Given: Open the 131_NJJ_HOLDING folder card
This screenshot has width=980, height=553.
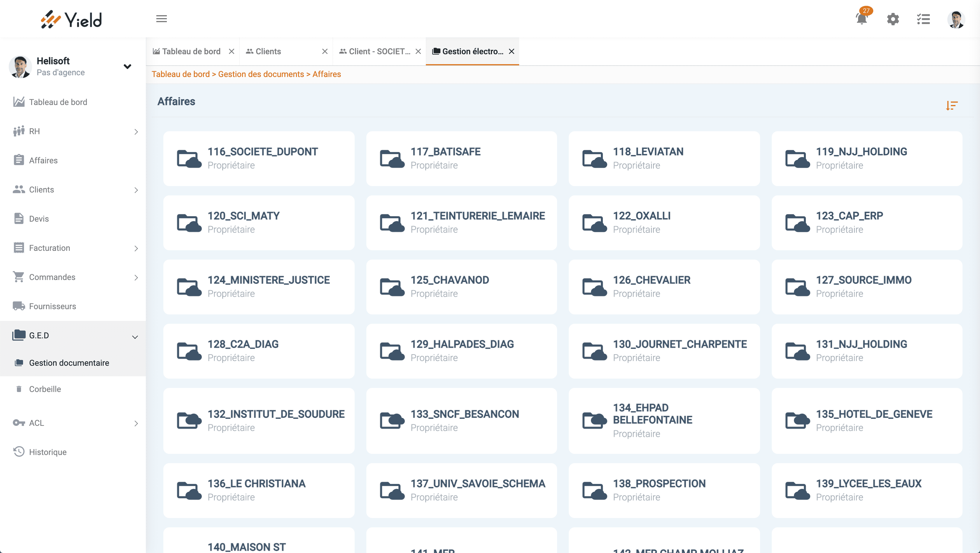Looking at the screenshot, I should (x=867, y=351).
